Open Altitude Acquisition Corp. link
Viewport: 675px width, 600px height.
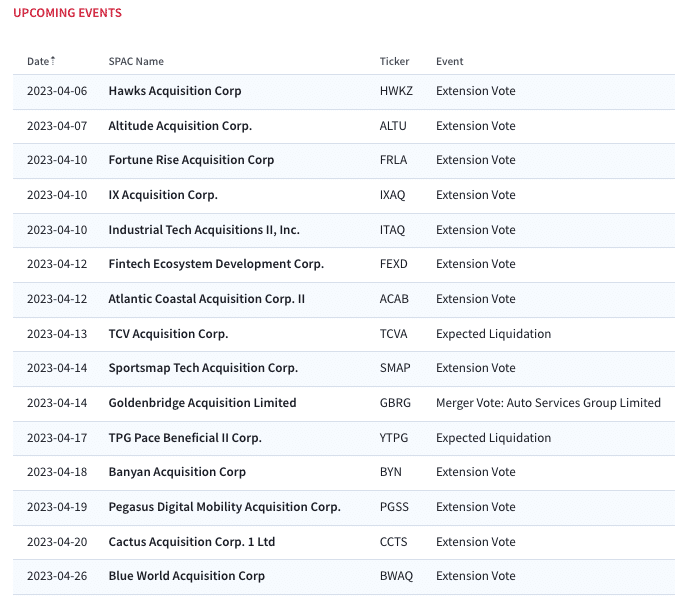[180, 126]
